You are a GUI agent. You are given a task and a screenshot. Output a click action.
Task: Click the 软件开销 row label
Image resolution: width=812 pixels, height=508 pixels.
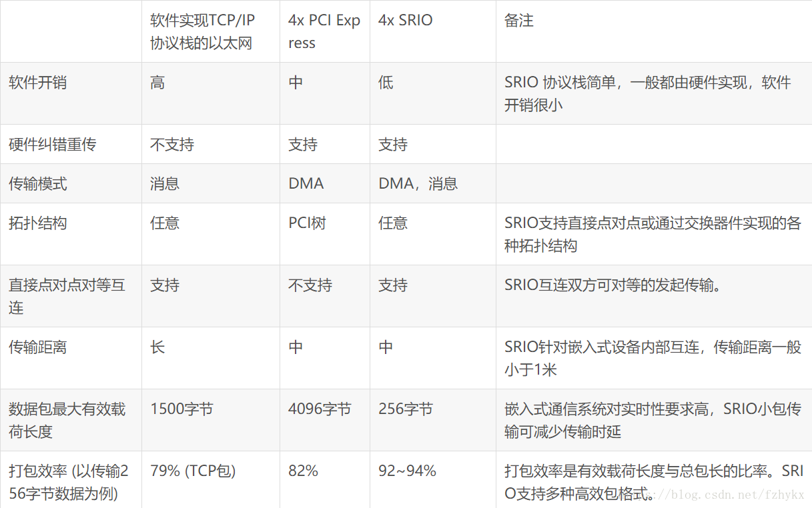[x=37, y=83]
